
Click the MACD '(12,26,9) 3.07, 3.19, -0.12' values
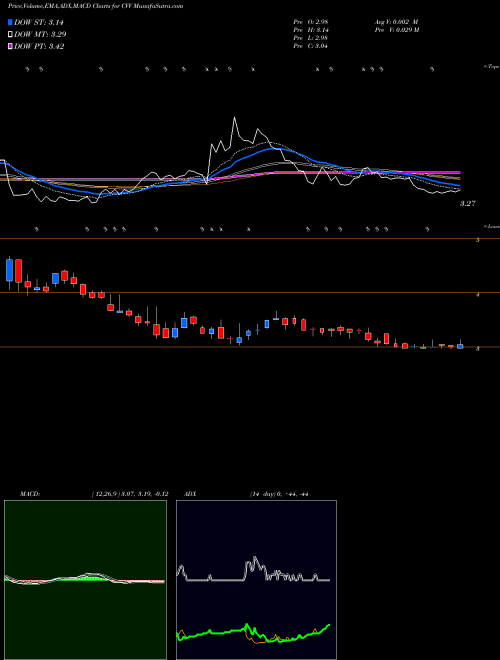point(130,494)
